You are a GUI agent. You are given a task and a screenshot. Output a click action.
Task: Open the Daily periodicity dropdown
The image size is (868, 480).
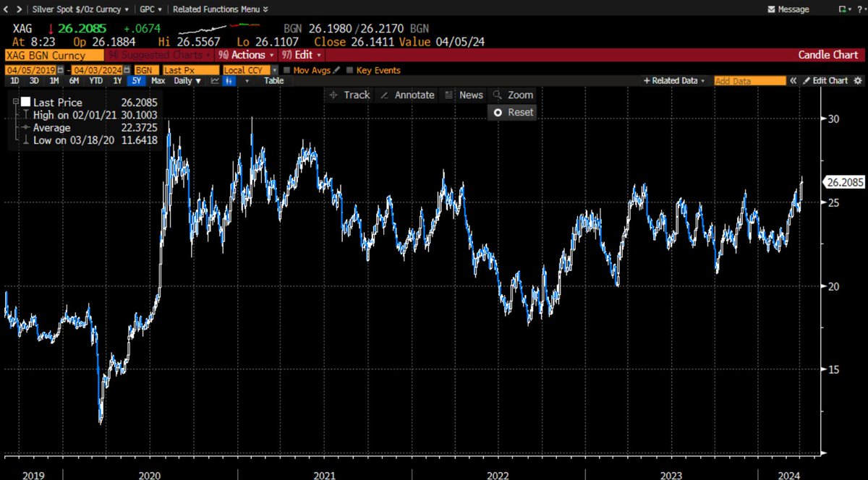(x=187, y=81)
